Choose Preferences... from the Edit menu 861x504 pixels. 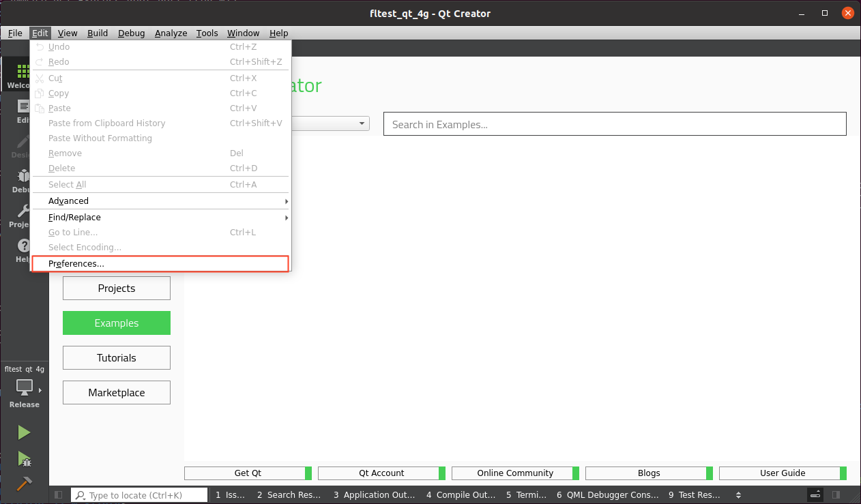pos(160,264)
